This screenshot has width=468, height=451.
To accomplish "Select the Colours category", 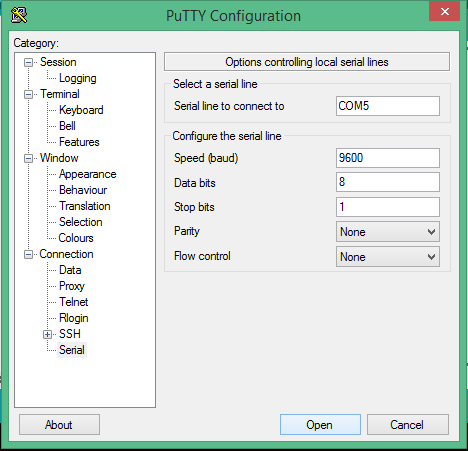I will [76, 238].
